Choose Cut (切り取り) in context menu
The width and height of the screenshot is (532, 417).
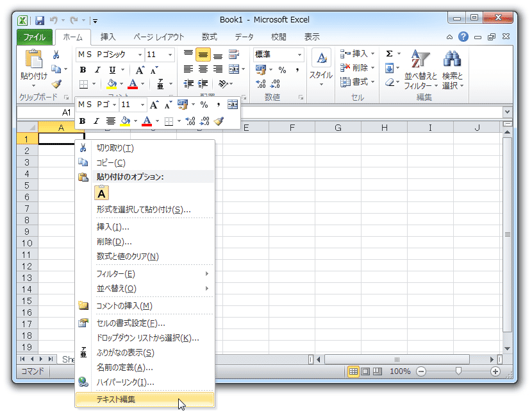pyautogui.click(x=145, y=148)
